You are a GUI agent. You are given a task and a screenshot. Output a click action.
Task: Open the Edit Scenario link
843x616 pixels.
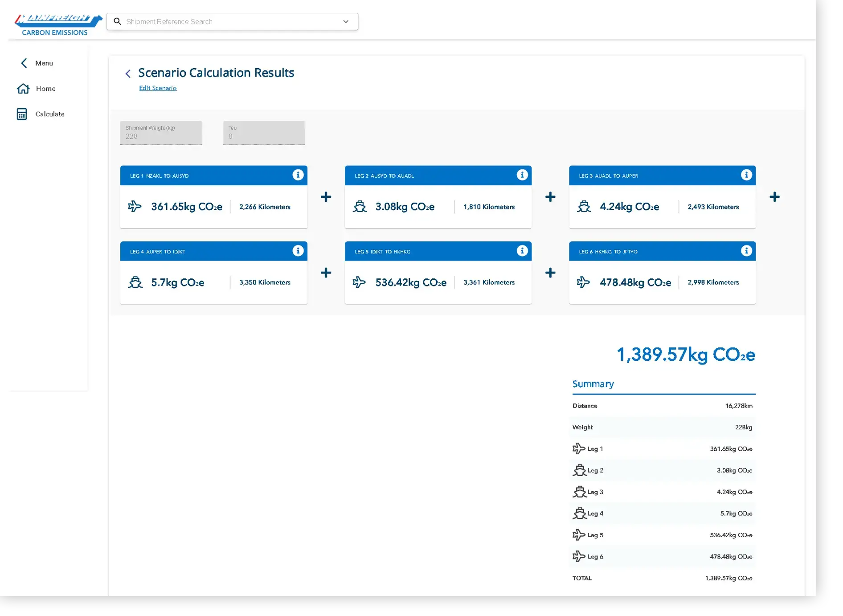click(x=158, y=88)
